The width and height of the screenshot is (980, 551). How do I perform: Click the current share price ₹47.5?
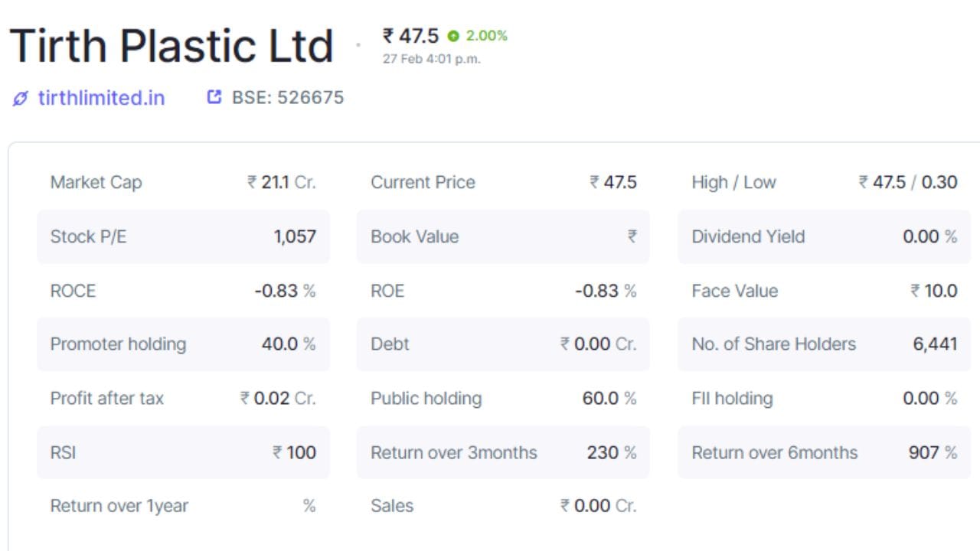(410, 35)
